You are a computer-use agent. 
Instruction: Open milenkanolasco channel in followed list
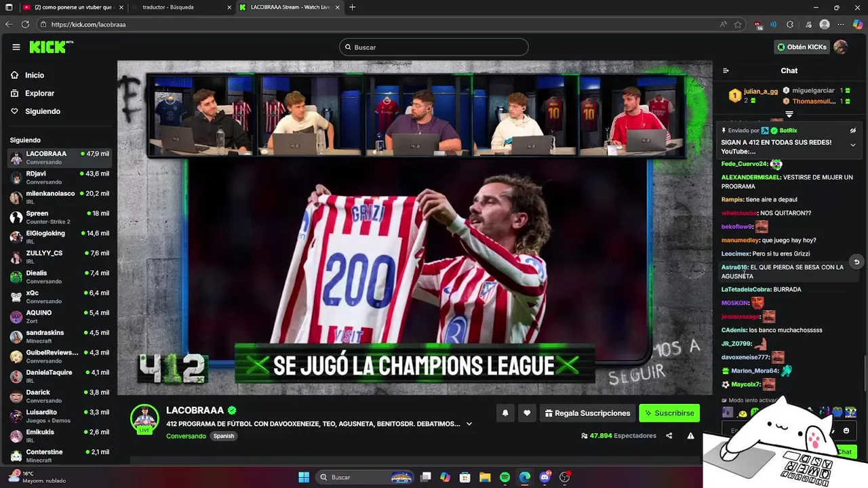click(x=59, y=197)
